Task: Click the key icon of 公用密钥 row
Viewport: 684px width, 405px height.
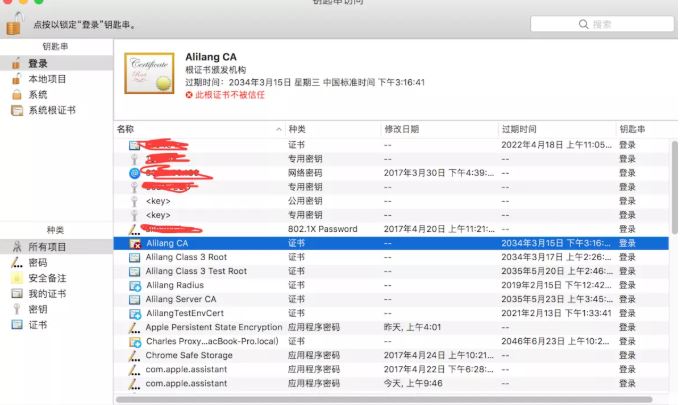Action: [134, 201]
